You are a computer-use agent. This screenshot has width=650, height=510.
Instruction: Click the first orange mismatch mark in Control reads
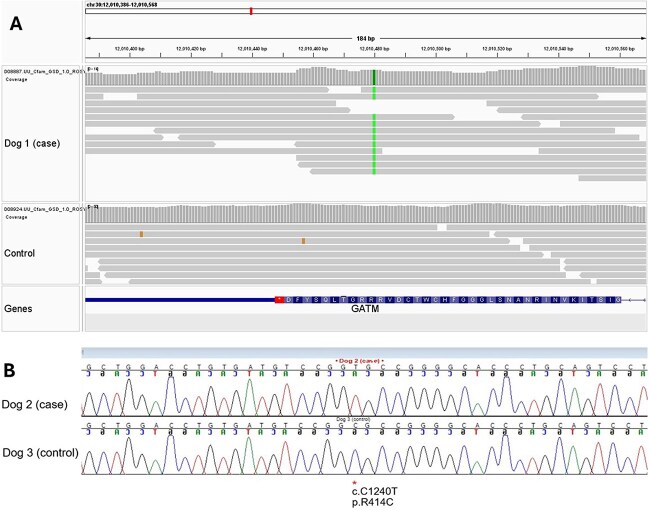pyautogui.click(x=141, y=234)
